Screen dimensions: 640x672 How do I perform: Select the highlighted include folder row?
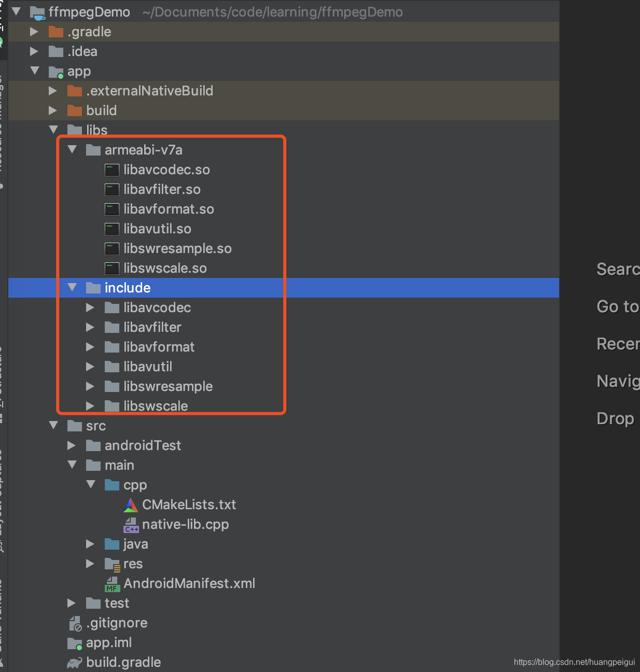(x=128, y=288)
